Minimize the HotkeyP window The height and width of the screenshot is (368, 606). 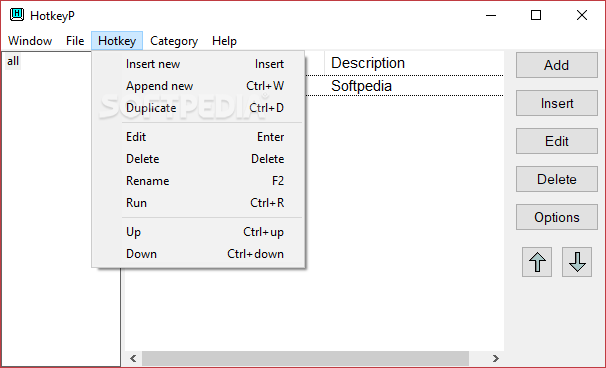click(x=491, y=15)
